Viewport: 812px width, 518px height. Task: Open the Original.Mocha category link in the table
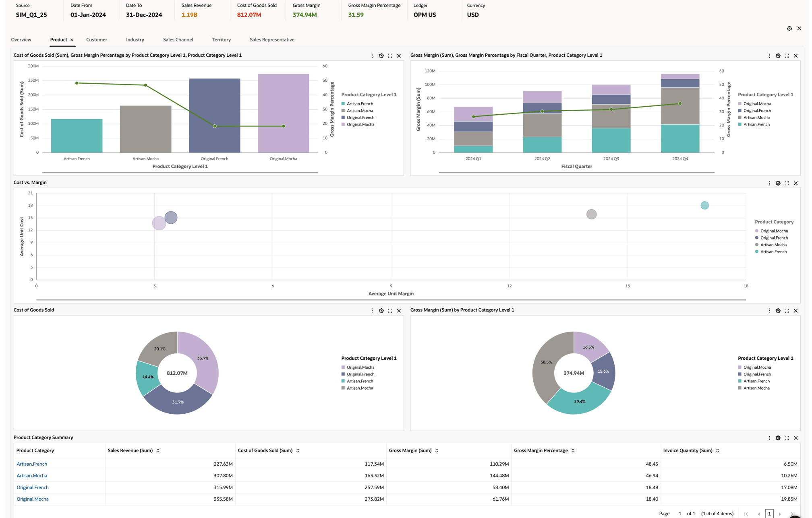(33, 499)
